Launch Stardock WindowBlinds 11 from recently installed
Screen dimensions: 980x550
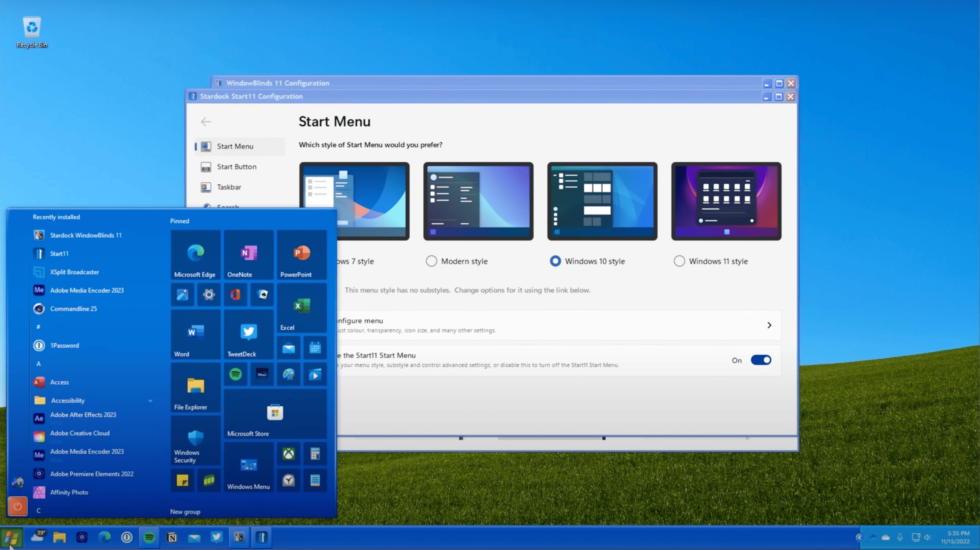[x=85, y=235]
